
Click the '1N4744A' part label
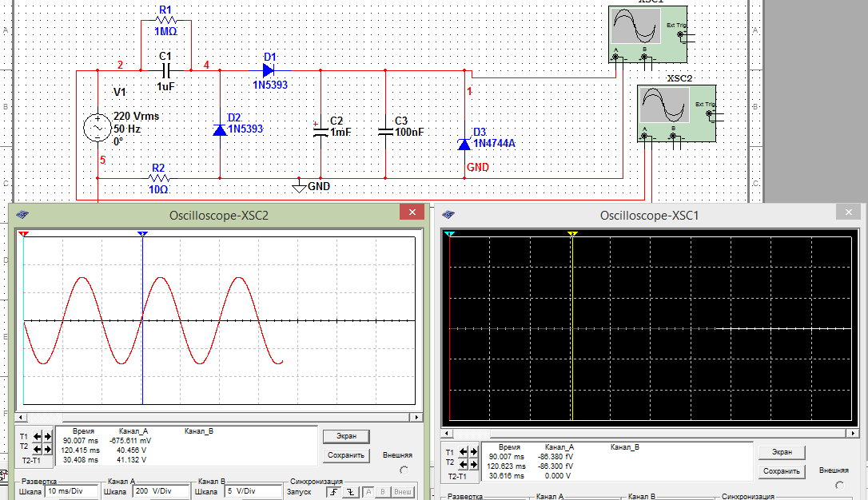pyautogui.click(x=494, y=143)
